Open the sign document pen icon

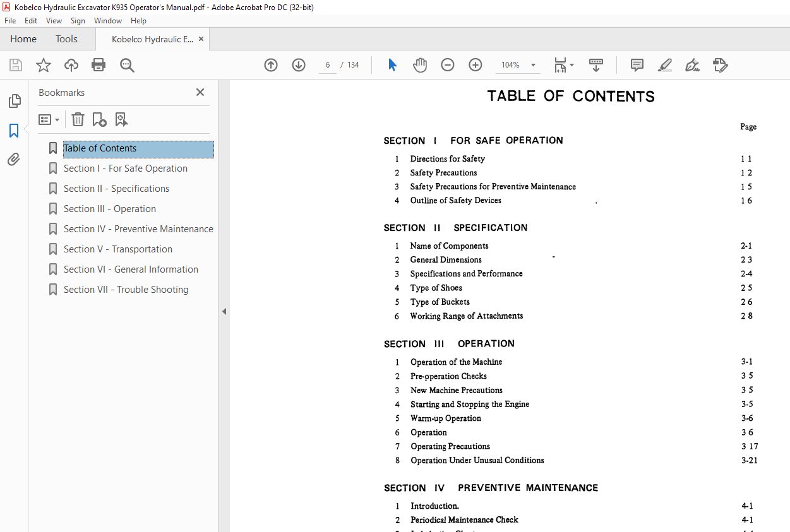pos(692,65)
